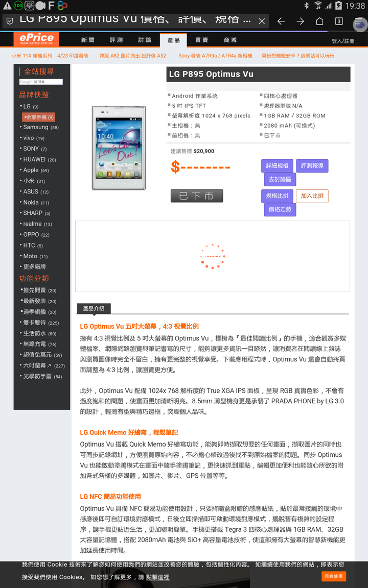
Task: Clear the address bar with the X icon
Action: [x=262, y=21]
